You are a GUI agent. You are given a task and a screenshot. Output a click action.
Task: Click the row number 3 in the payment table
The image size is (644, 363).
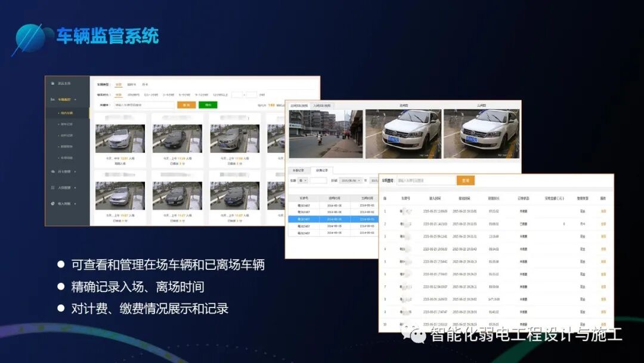tap(385, 236)
